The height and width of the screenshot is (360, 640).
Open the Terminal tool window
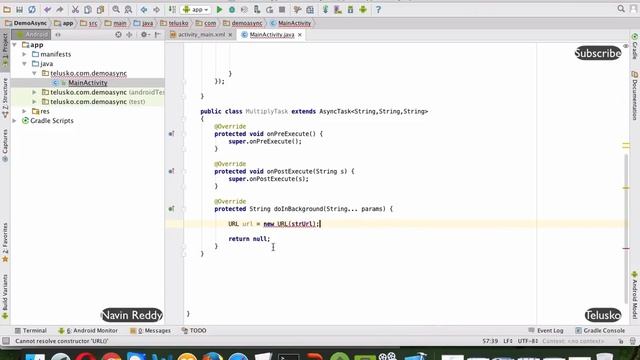coord(31,331)
